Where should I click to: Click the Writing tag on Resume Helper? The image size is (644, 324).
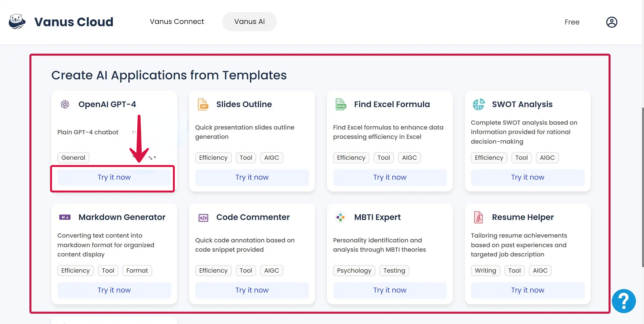(x=486, y=271)
